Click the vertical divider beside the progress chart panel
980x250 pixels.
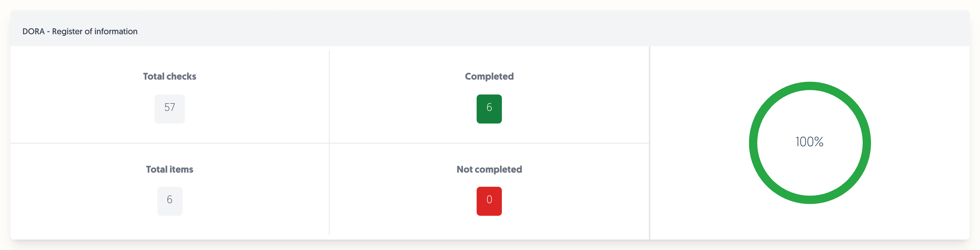pos(650,142)
